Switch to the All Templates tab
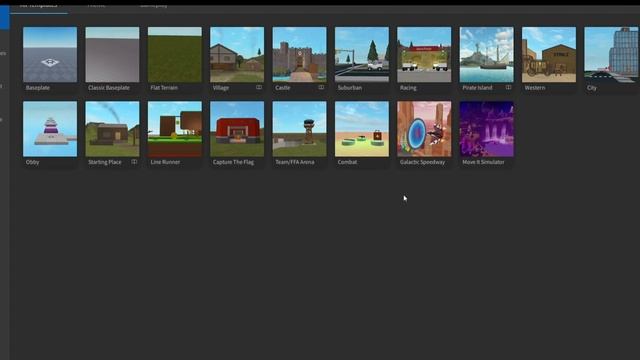640x360 pixels. click(39, 7)
